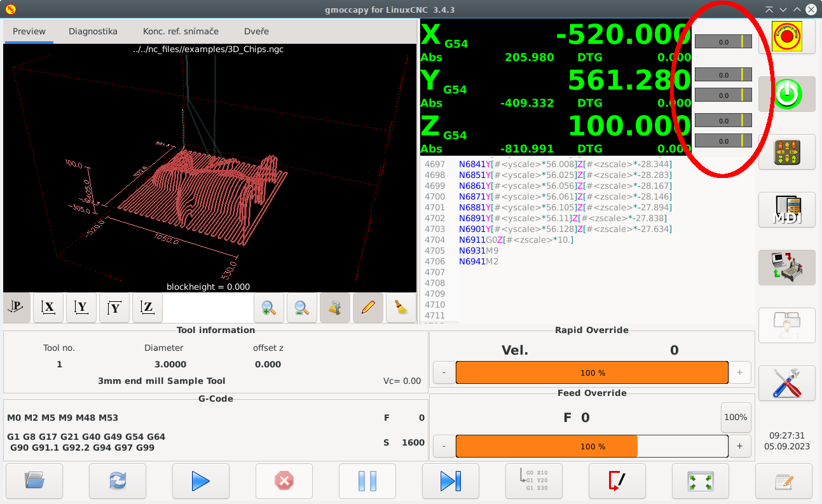Toggle perspective view with the P button
The image size is (822, 504).
click(17, 308)
